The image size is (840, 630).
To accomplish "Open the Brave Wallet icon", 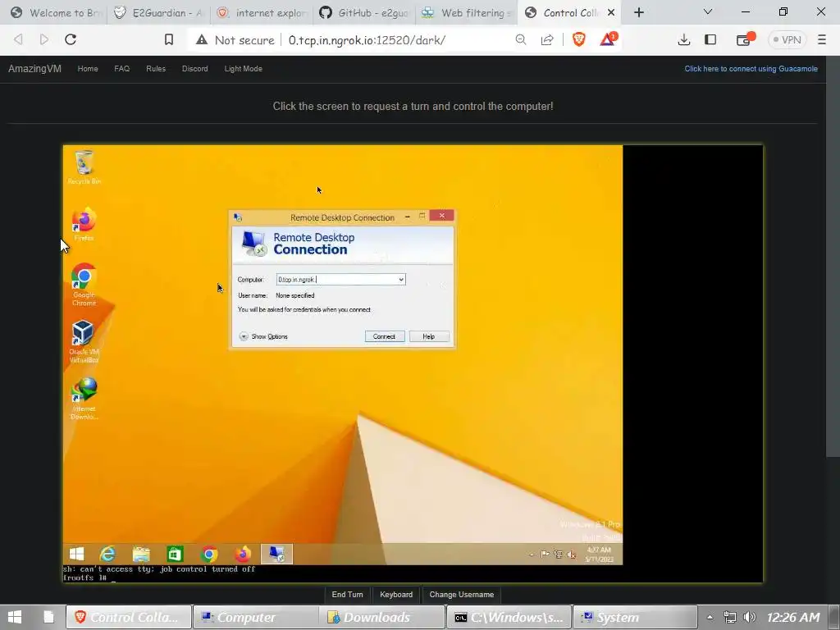I will [745, 39].
